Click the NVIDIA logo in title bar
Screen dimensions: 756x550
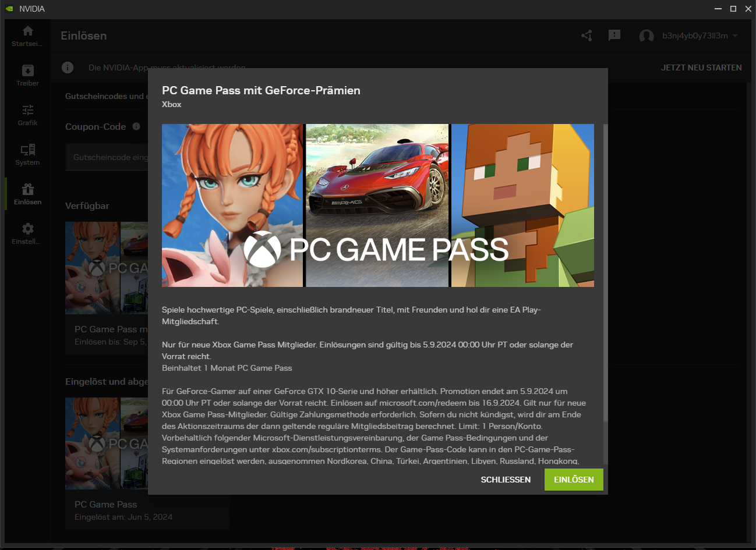(9, 9)
